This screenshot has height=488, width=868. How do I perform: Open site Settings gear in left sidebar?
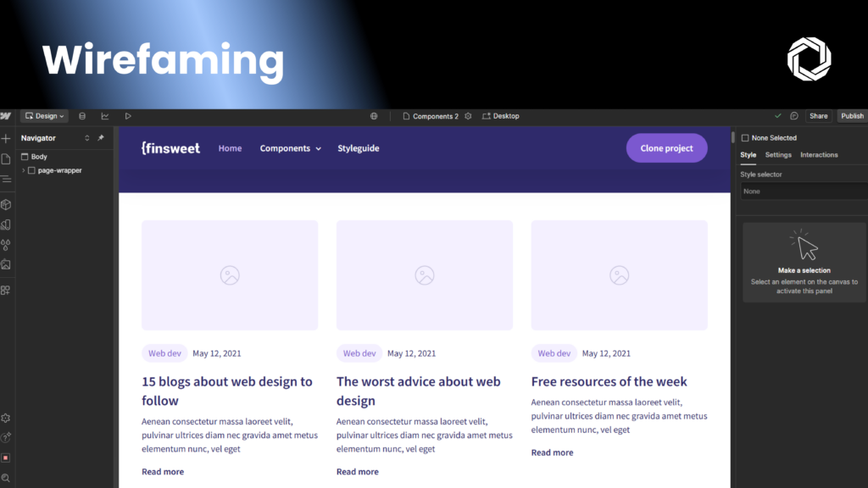(x=6, y=419)
